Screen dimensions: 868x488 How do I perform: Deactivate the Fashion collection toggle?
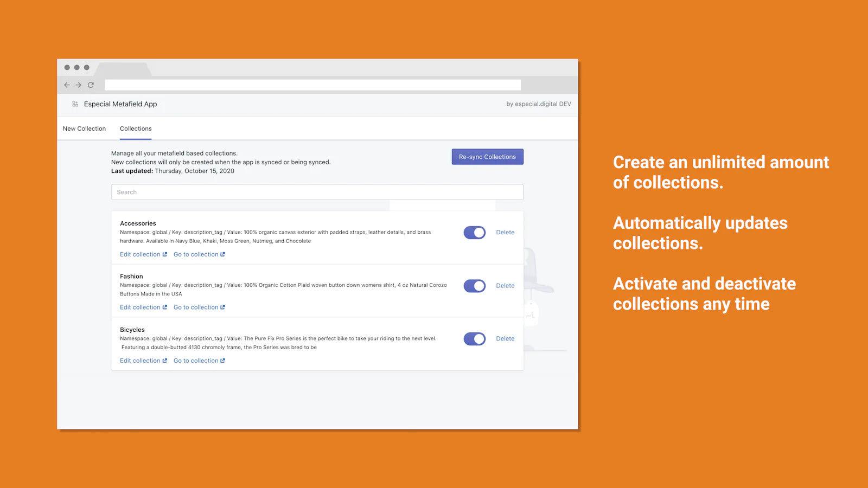click(x=474, y=286)
